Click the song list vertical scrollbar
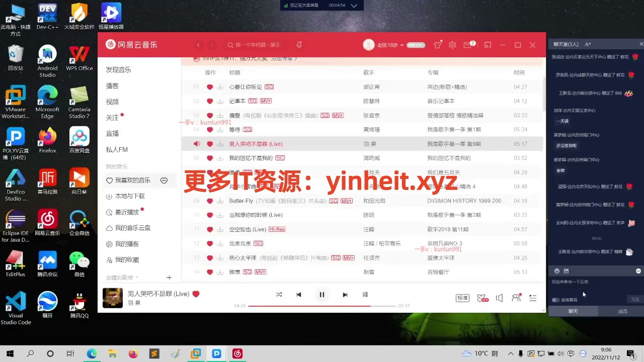644x362 pixels. (544, 95)
